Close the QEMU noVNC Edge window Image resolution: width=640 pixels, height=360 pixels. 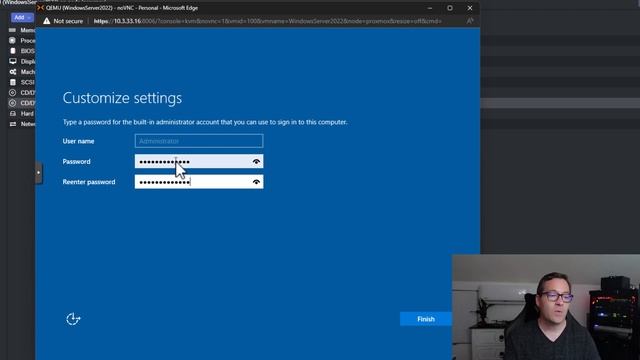click(x=470, y=8)
